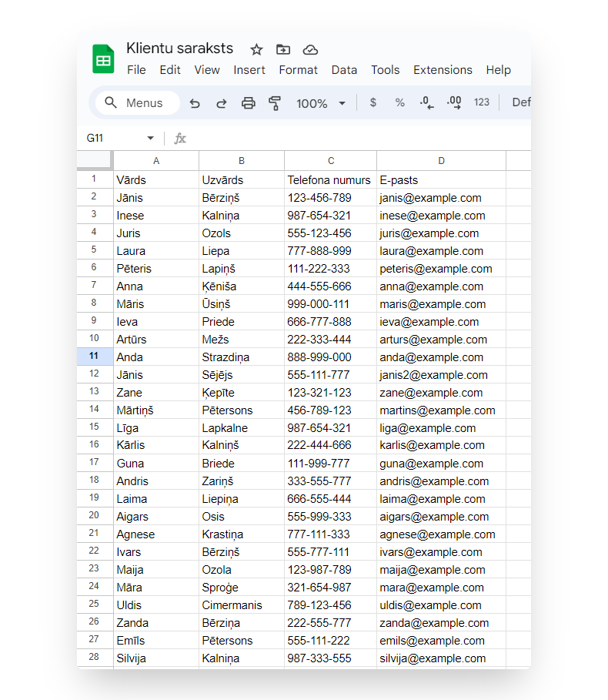The width and height of the screenshot is (608, 700).
Task: Select the Telefona numurs header cell
Action: tap(330, 180)
